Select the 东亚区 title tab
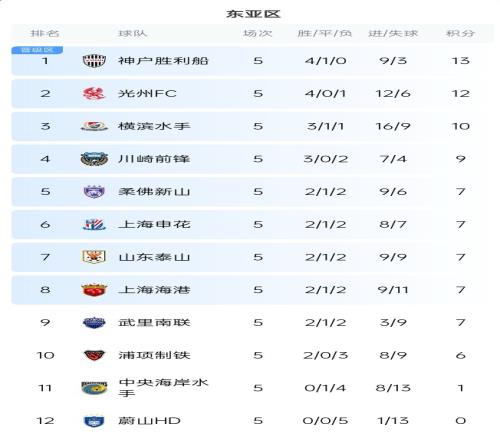The width and height of the screenshot is (500, 440). 253,14
